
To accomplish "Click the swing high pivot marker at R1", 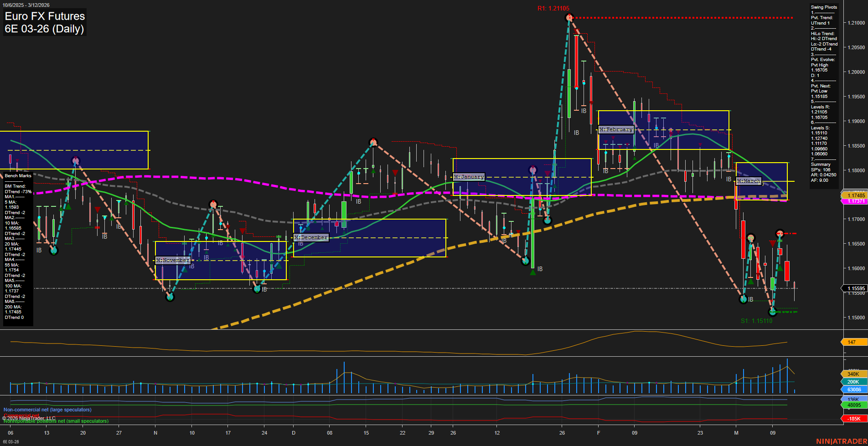I will tap(568, 18).
